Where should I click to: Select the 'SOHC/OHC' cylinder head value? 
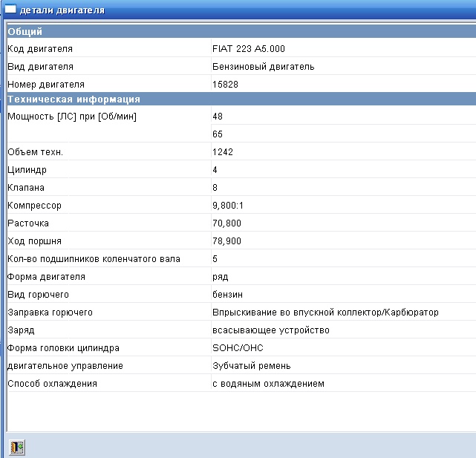point(238,348)
